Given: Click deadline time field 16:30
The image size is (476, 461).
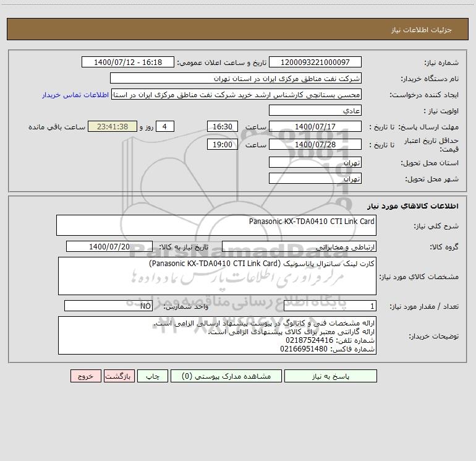Looking at the screenshot, I should click(222, 126).
